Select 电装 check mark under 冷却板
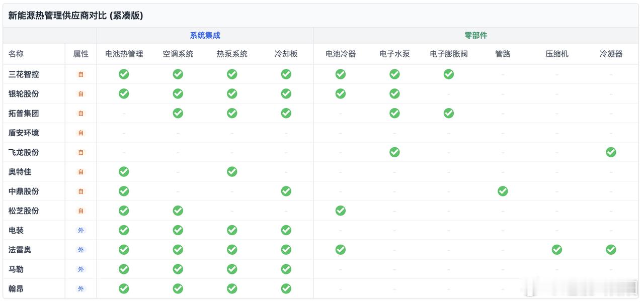 (x=286, y=230)
